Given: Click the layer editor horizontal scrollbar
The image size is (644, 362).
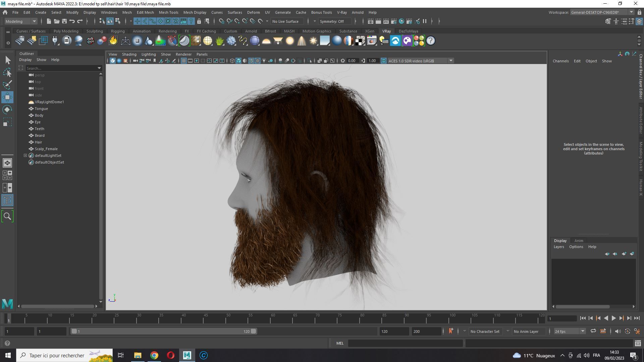Looking at the screenshot, I should (583, 307).
